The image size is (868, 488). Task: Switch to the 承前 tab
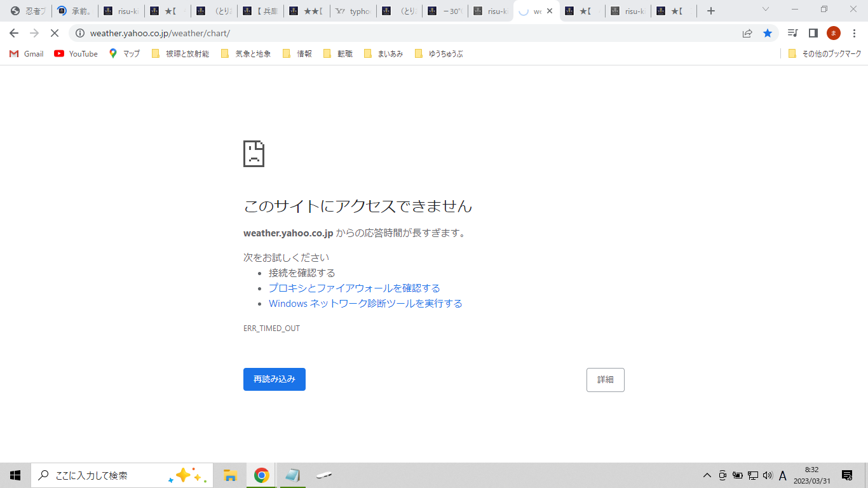tap(75, 11)
